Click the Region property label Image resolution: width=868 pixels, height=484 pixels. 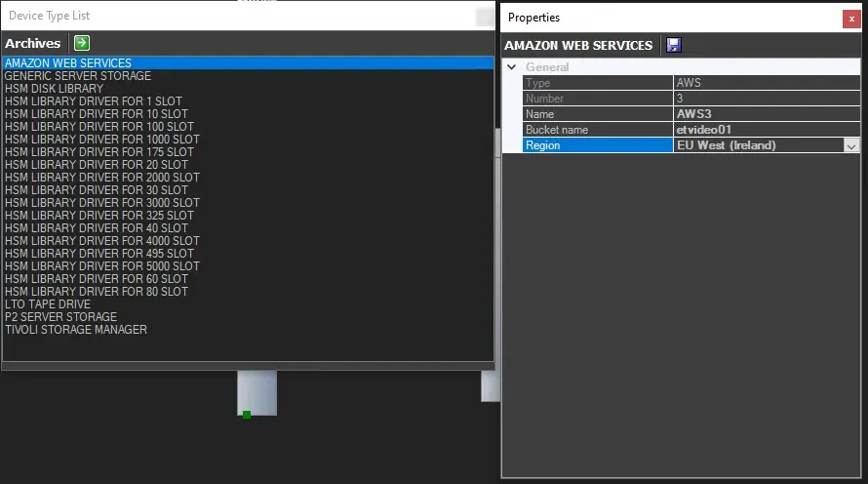coord(597,145)
